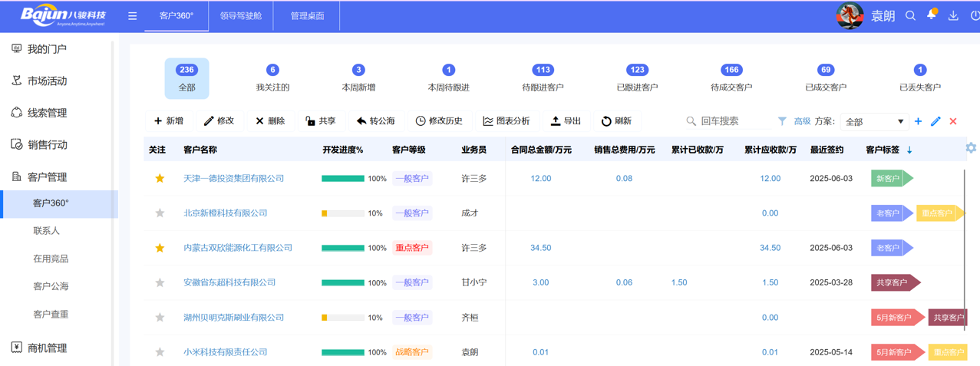Click progress bar of 湖州贝明克斯刷业有限公司
Viewport: 980px width, 366px height.
click(x=342, y=318)
